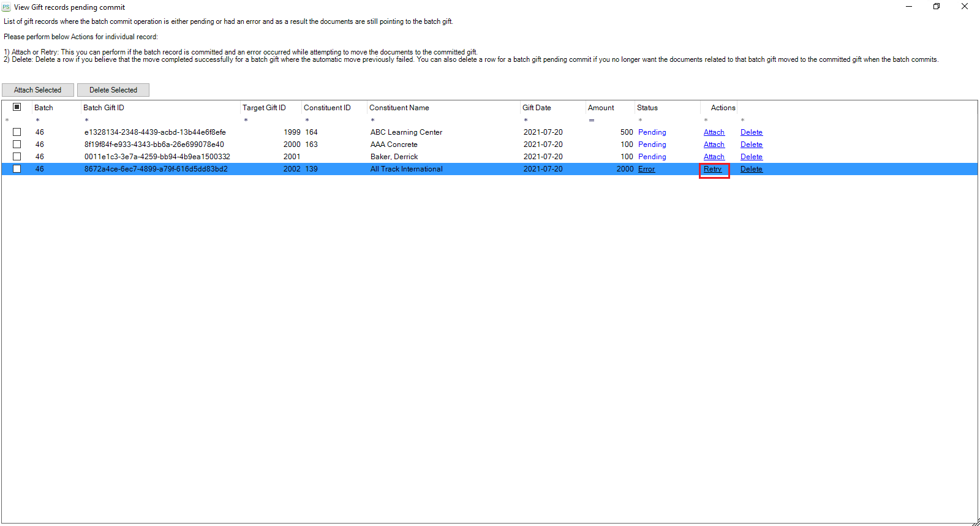Click the Attach Selected button
This screenshot has width=980, height=526.
point(38,90)
